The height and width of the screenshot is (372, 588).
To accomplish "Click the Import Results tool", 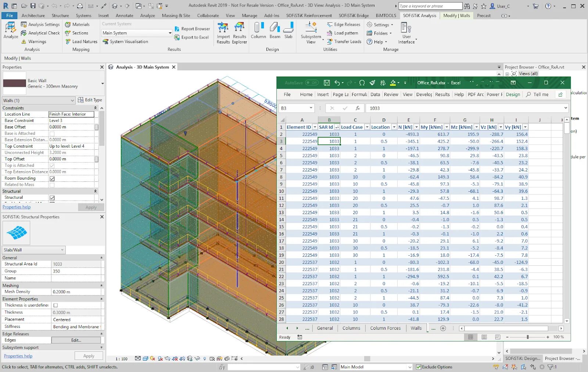I will pos(223,33).
